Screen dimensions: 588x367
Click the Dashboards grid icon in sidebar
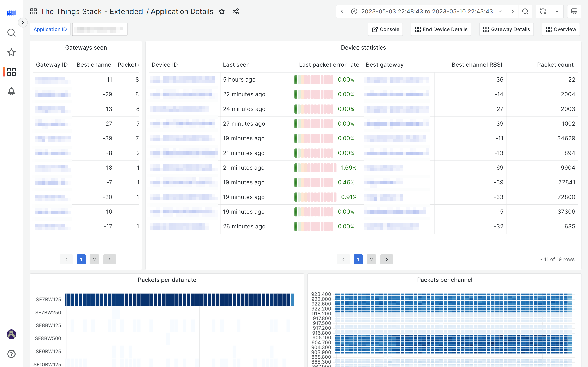tap(11, 72)
